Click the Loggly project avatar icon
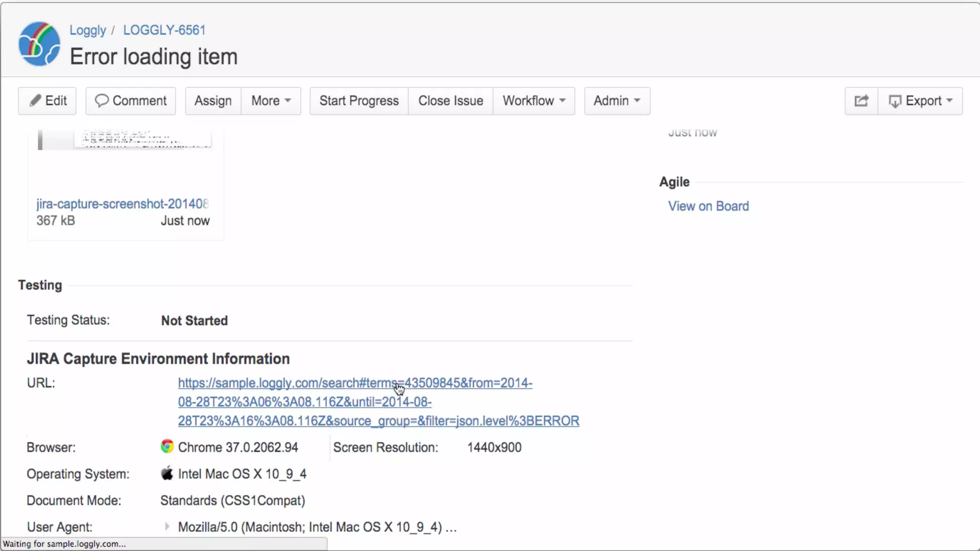980x551 pixels. [x=39, y=44]
